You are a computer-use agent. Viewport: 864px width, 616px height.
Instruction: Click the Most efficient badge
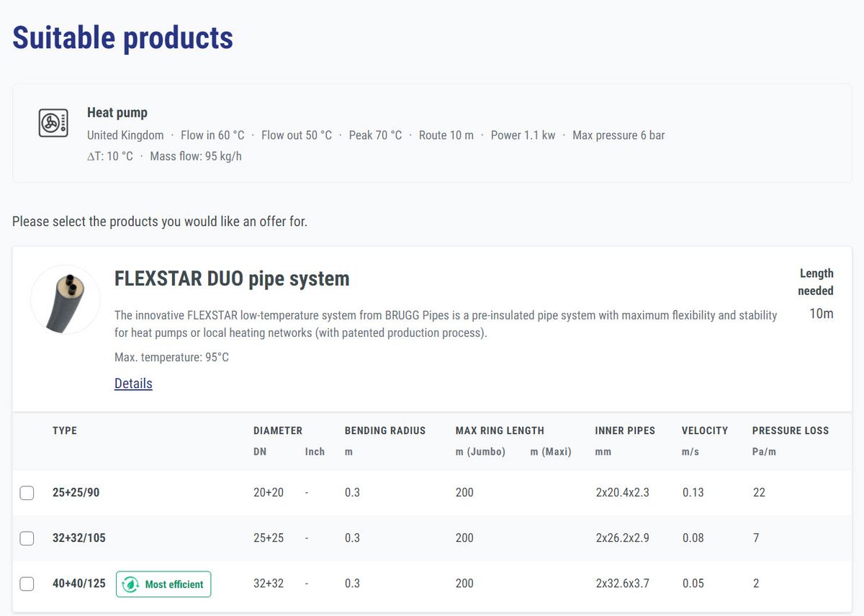pos(163,584)
